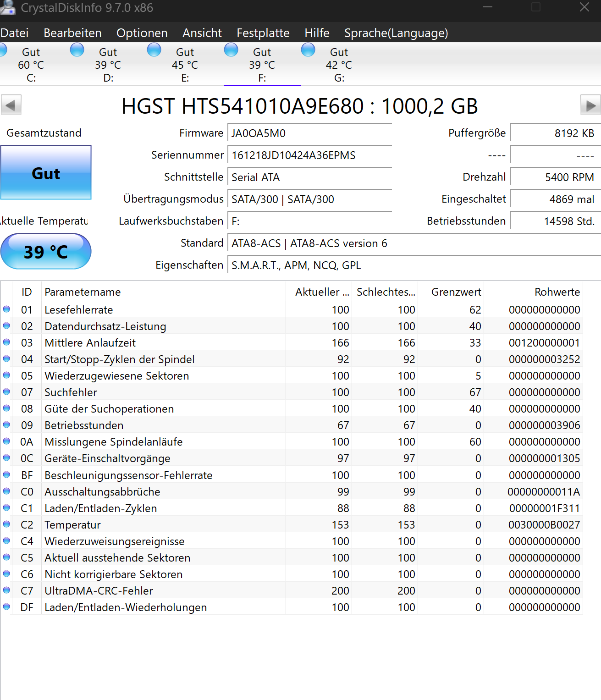Click status dot for UltraDMA-CRC-Fehler row

6,590
